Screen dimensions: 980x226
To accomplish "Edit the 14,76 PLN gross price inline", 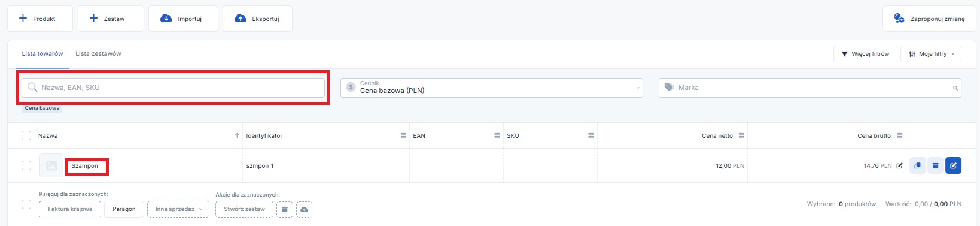I will point(899,166).
